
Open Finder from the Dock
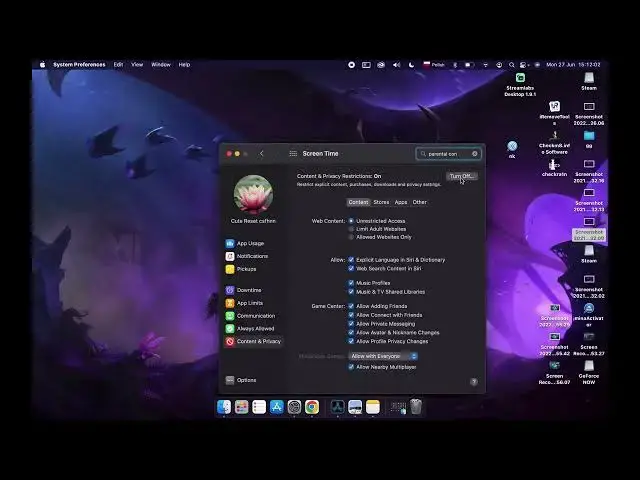224,407
